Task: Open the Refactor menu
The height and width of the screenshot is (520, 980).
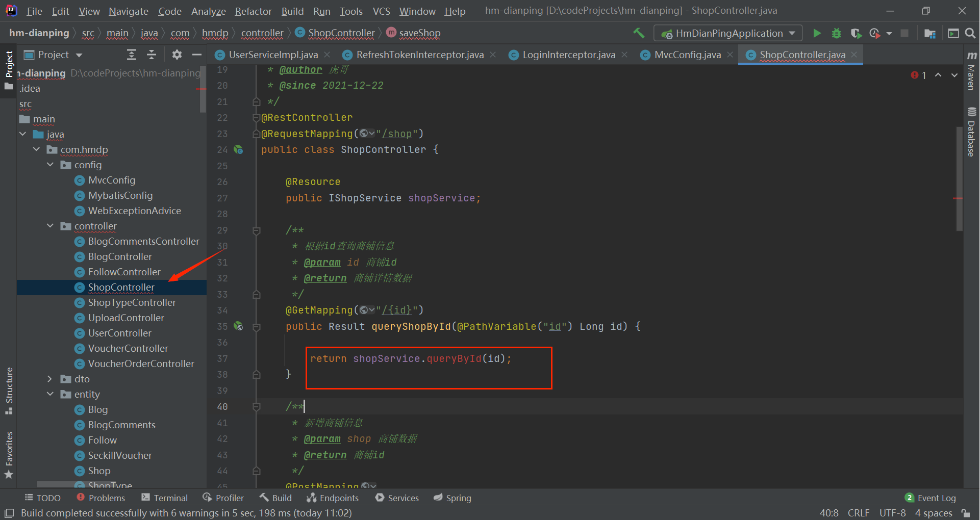Action: coord(253,11)
